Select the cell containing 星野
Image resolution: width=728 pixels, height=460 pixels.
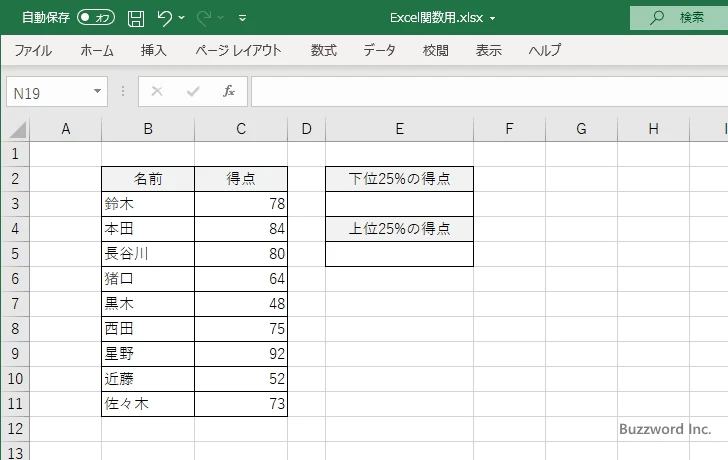148,354
